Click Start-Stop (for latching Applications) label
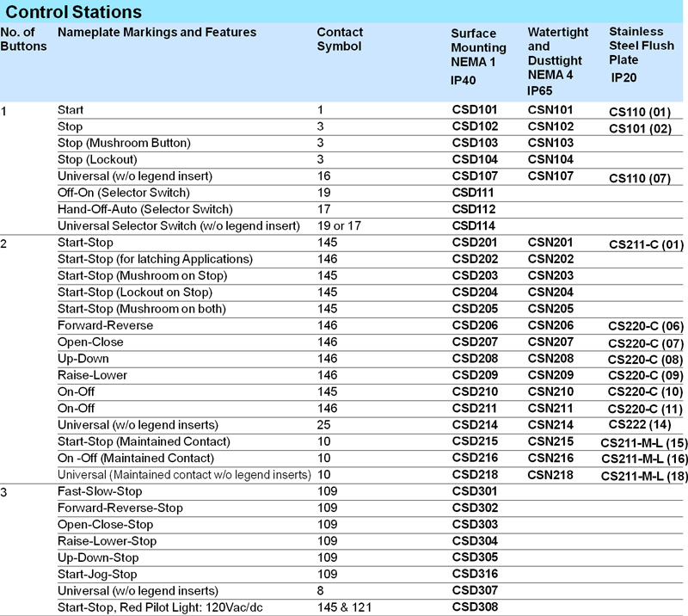The height and width of the screenshot is (616, 688). [155, 260]
